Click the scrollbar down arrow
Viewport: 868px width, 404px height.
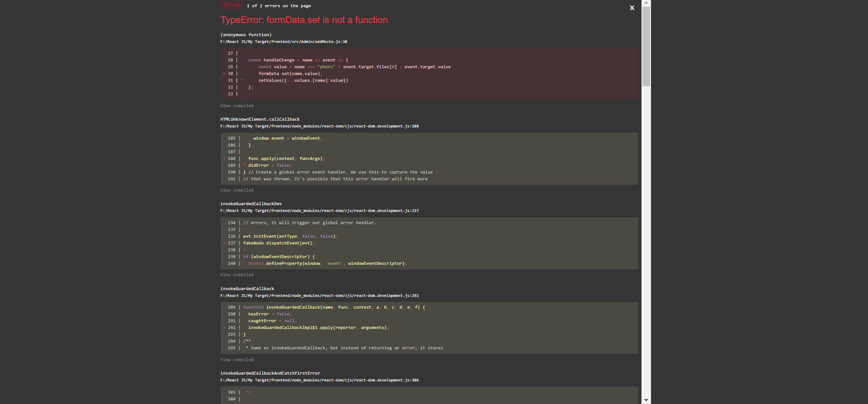click(x=646, y=400)
